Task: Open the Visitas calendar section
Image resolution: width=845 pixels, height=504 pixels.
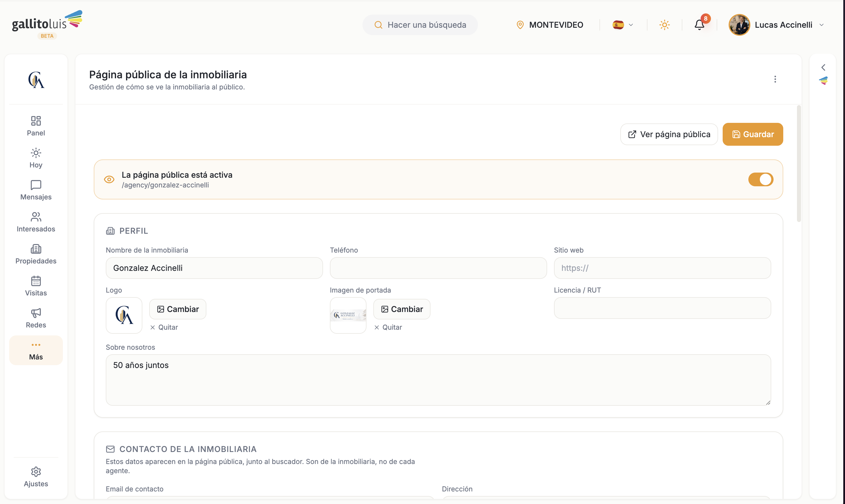Action: [36, 286]
